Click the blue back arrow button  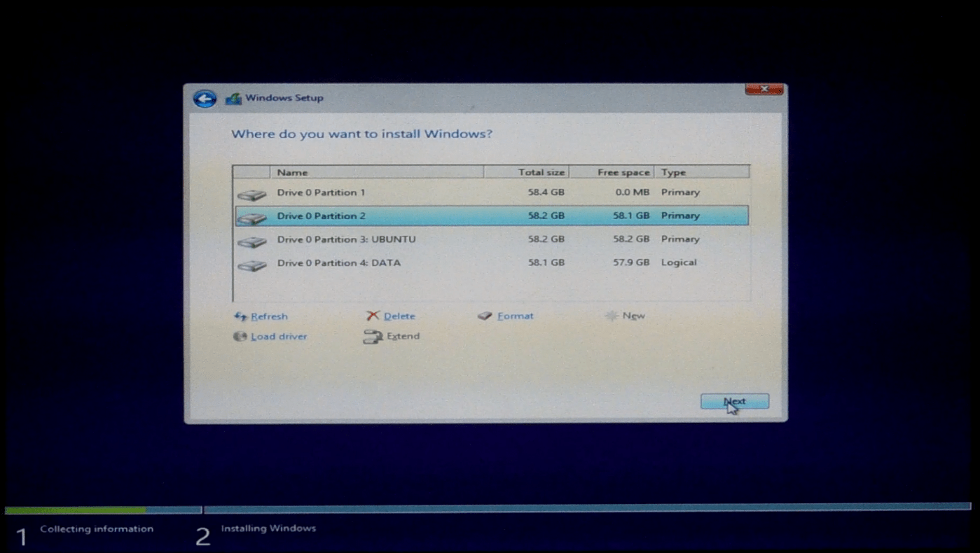pyautogui.click(x=205, y=99)
